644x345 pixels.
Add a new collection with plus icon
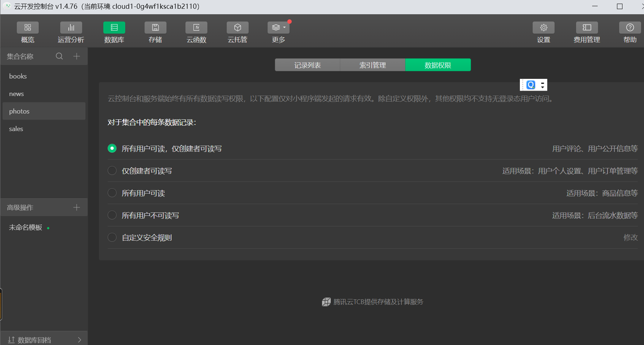pyautogui.click(x=77, y=56)
